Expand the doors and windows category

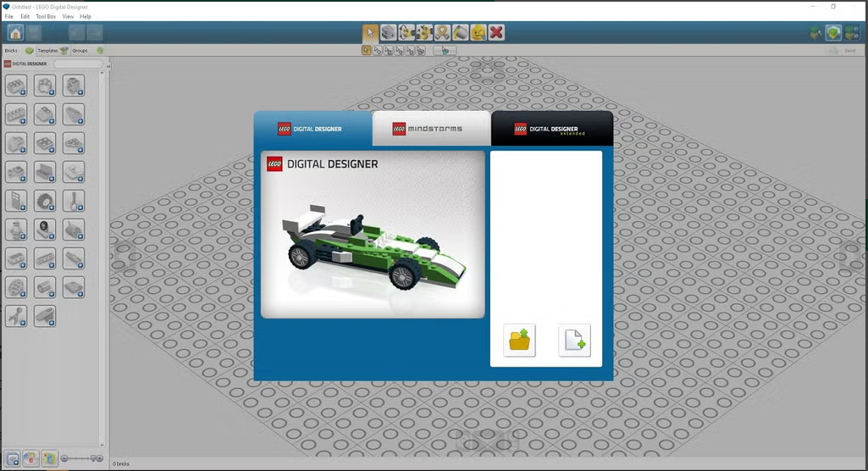(x=16, y=201)
